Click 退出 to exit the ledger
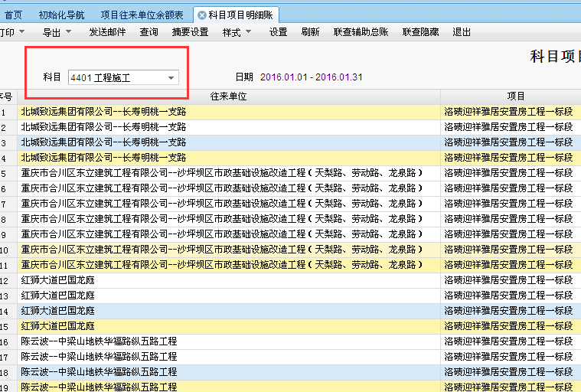 [462, 32]
